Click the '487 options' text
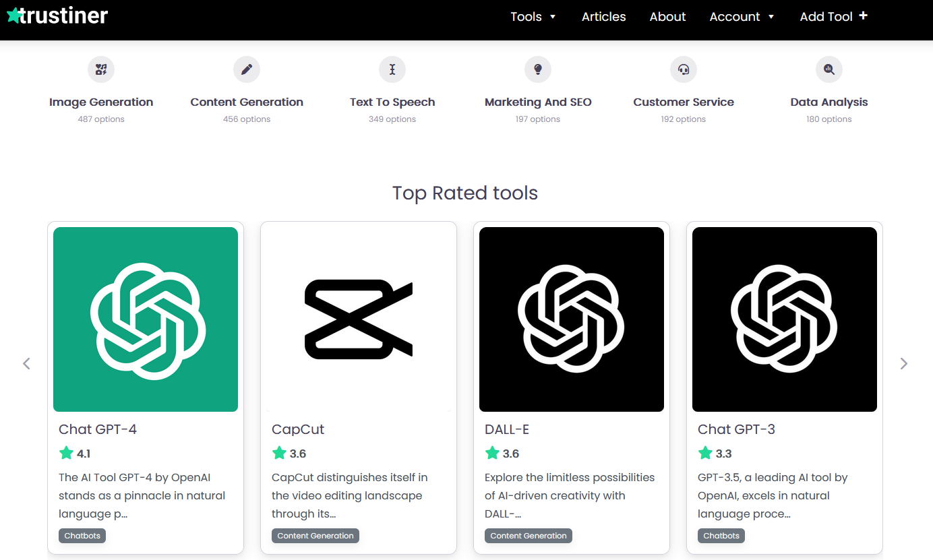This screenshot has height=560, width=933. click(x=101, y=119)
